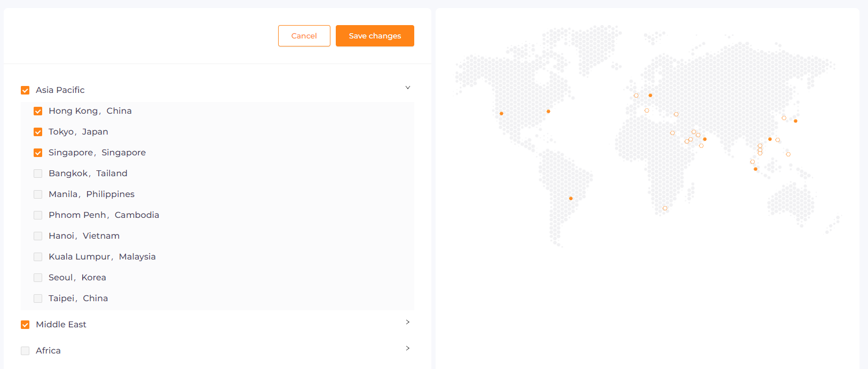868x369 pixels.
Task: Click the Middle East label
Action: click(x=61, y=324)
